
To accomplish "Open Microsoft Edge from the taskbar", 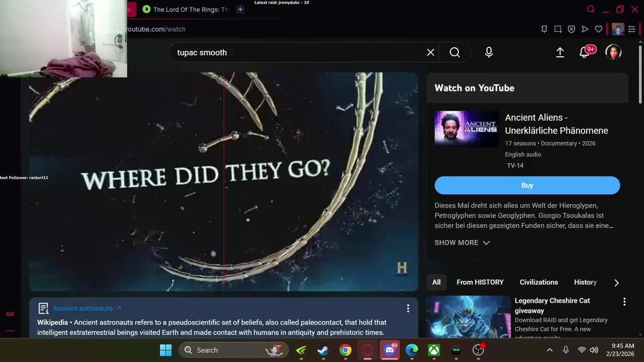I will 412,350.
